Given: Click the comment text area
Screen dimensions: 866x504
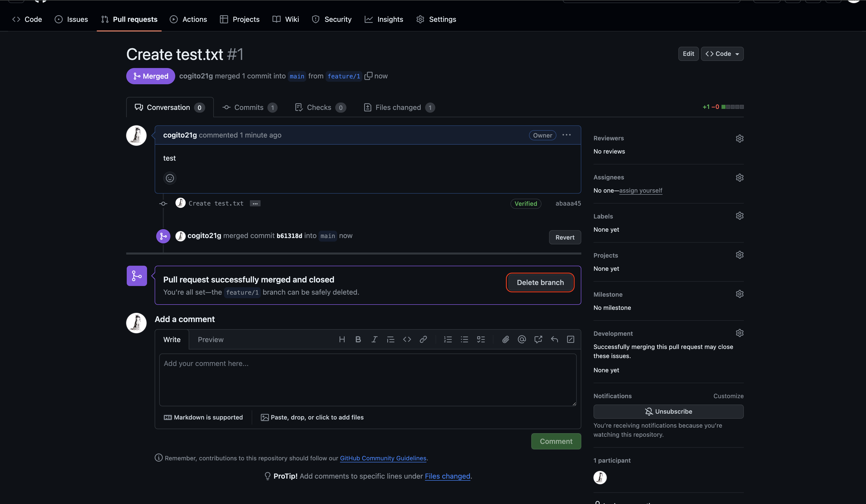Looking at the screenshot, I should [x=367, y=380].
